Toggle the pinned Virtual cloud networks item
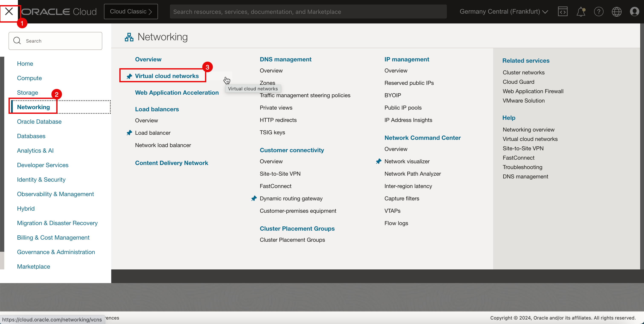644x324 pixels. [x=129, y=76]
